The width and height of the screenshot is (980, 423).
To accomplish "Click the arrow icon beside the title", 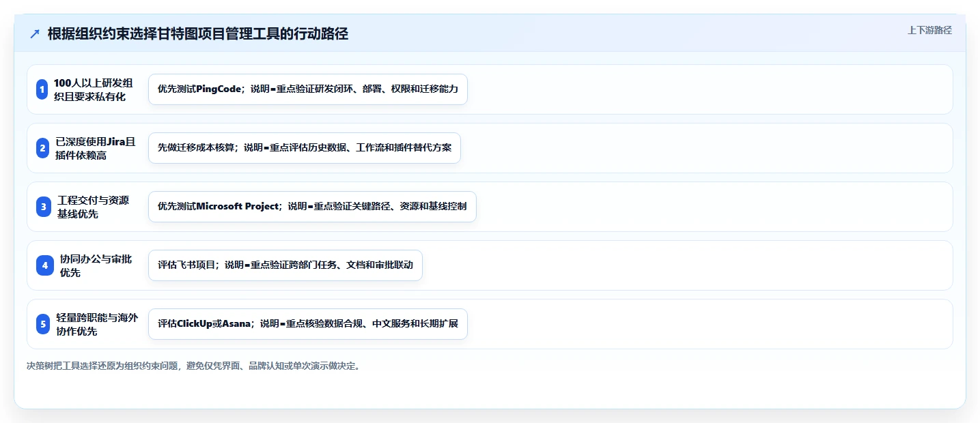I will [x=35, y=34].
